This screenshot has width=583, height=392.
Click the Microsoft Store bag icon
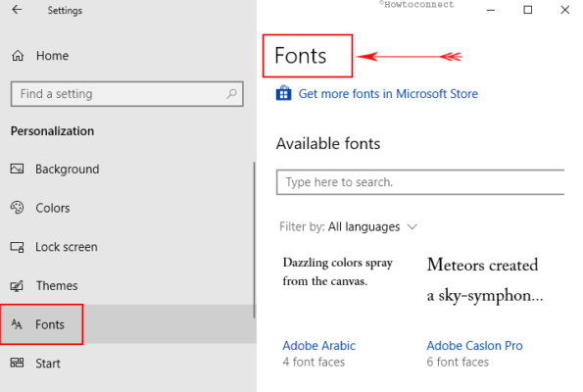click(283, 93)
